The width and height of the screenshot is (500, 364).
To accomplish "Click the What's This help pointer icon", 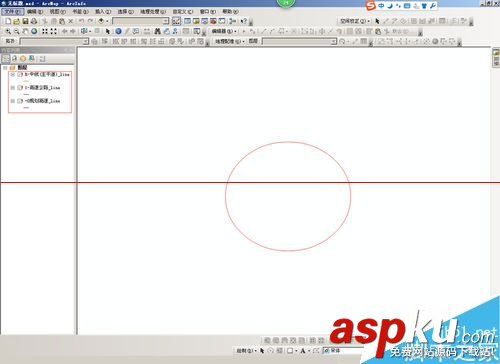I will (x=244, y=21).
